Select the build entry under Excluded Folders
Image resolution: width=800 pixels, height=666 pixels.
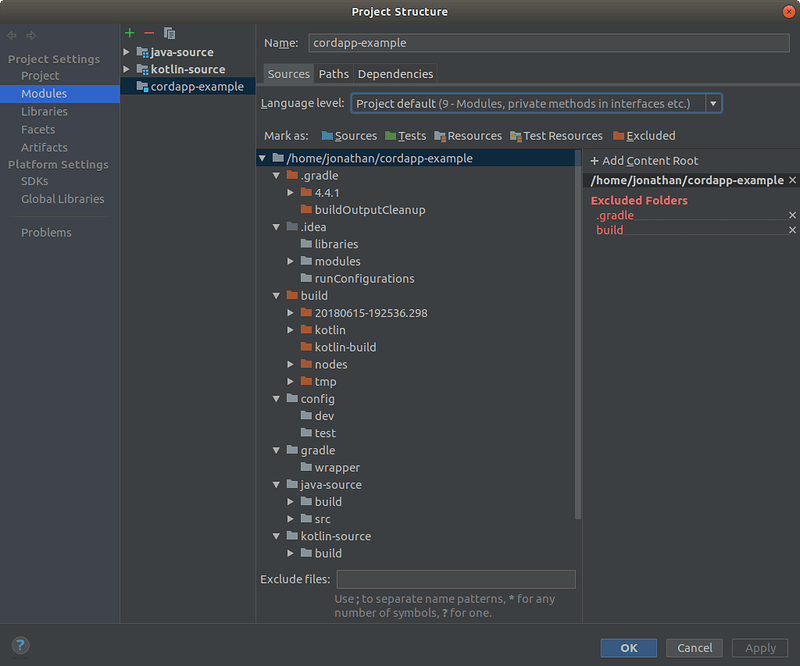point(610,230)
